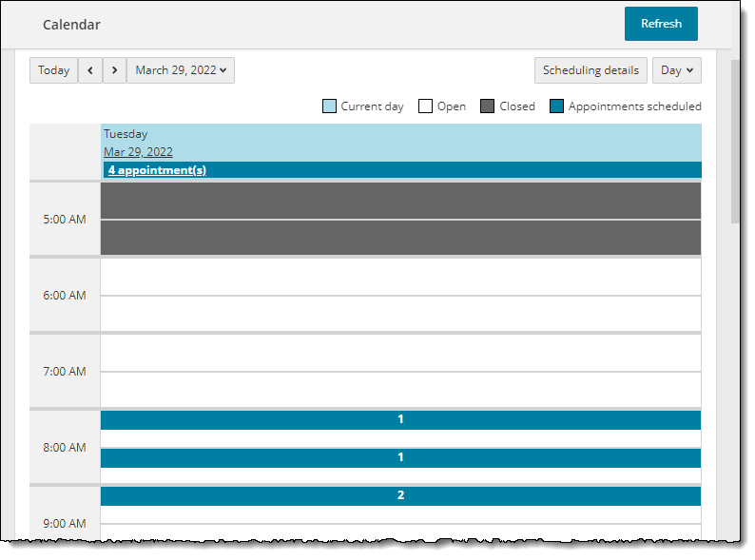Open the 9:00 AM slot with 2 appointments
Viewport: 755px width, 560px height.
(x=400, y=495)
